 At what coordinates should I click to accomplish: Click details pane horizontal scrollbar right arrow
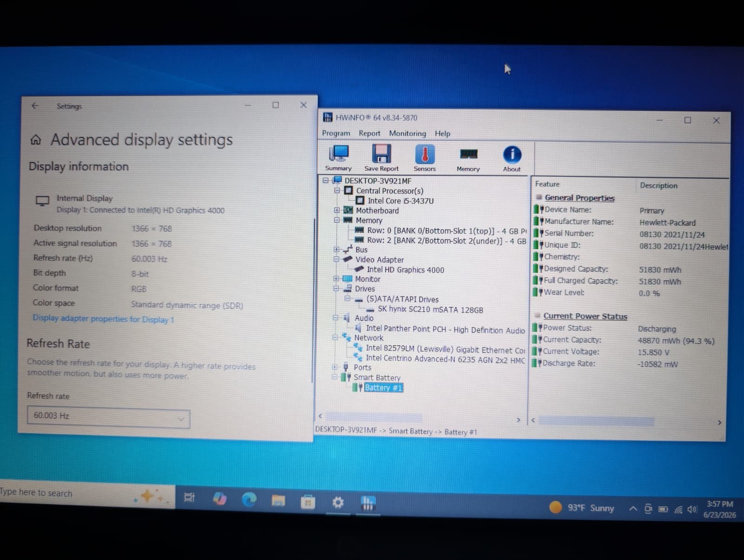(719, 422)
